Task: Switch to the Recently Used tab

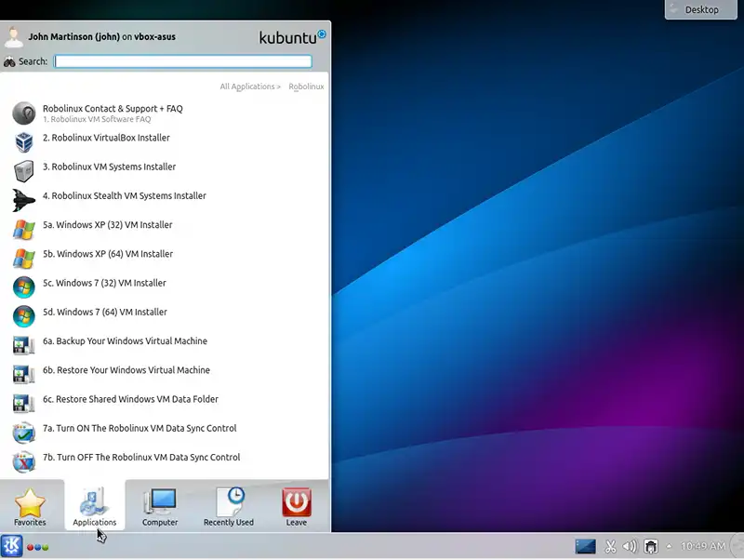Action: (229, 507)
